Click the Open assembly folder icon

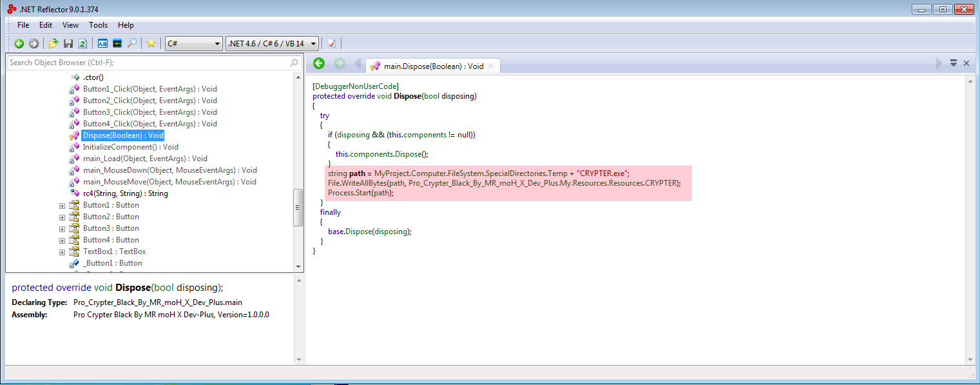(53, 43)
